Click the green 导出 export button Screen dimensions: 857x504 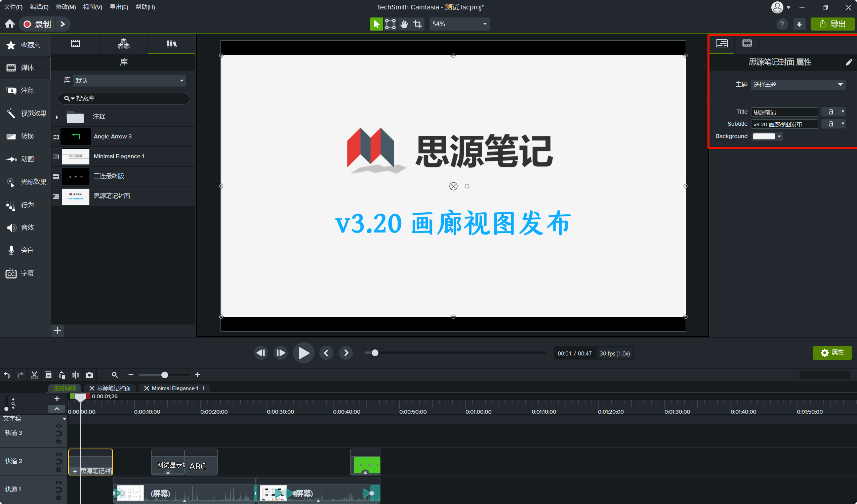coord(832,24)
